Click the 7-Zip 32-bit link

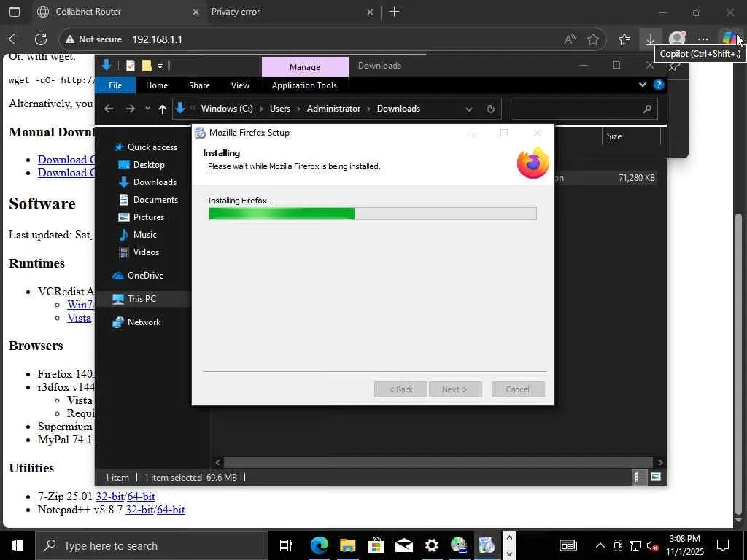point(109,496)
